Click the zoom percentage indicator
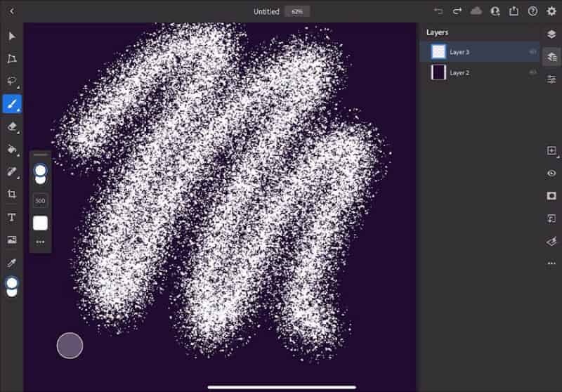Viewport: 562px width, 392px height. click(297, 11)
